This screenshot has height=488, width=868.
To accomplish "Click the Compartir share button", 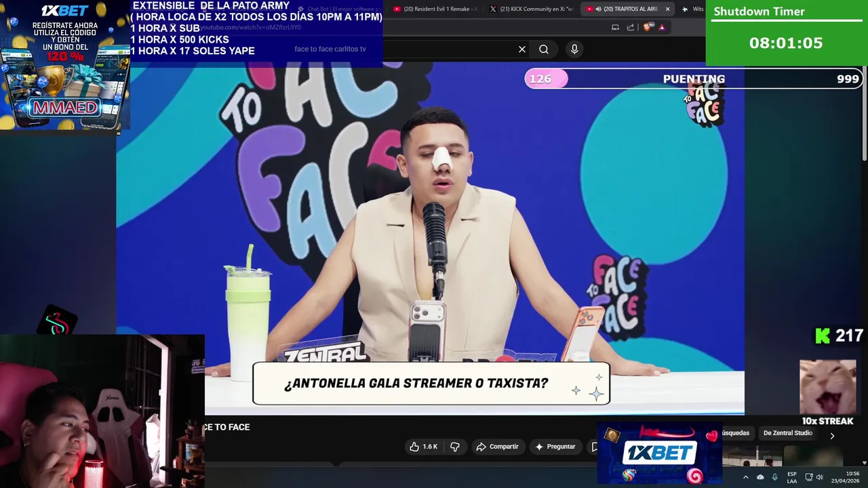I will click(497, 447).
